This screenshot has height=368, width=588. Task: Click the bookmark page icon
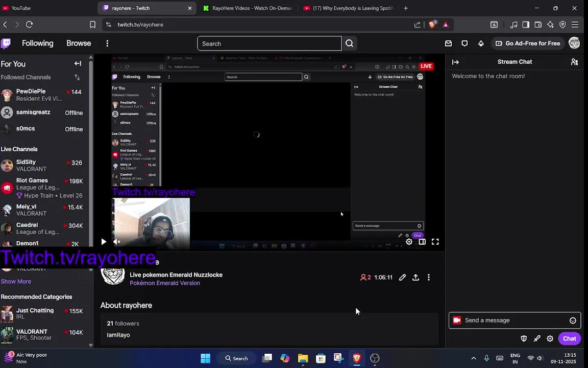click(92, 25)
